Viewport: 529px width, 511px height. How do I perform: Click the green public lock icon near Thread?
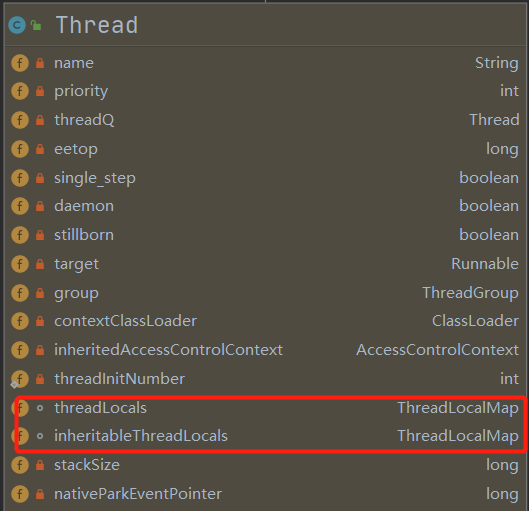36,25
